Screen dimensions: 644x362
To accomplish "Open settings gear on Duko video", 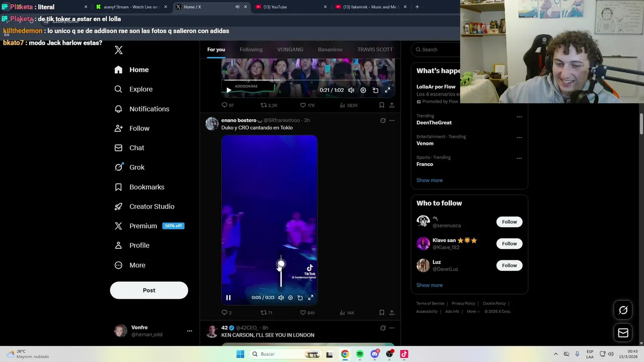I will [290, 298].
